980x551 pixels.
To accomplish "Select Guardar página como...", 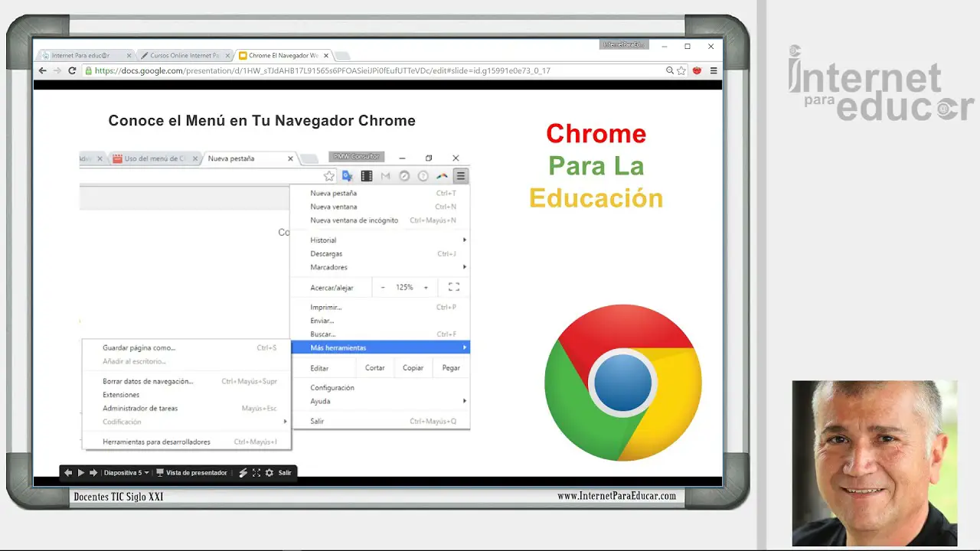I will point(186,347).
